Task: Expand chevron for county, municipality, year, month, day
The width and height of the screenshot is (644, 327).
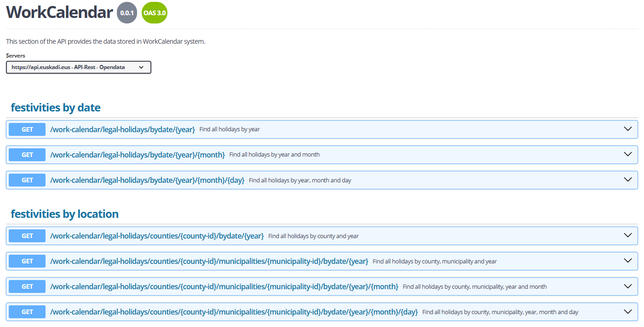Action: (628, 311)
